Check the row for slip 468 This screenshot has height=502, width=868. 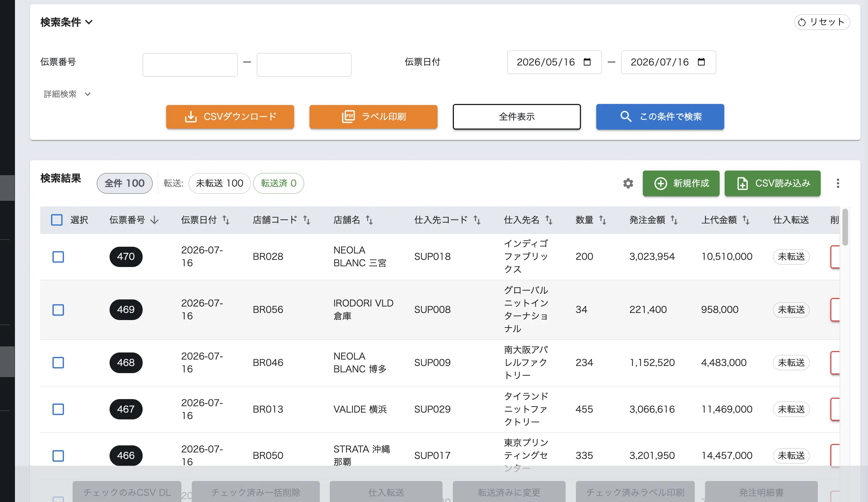(58, 363)
